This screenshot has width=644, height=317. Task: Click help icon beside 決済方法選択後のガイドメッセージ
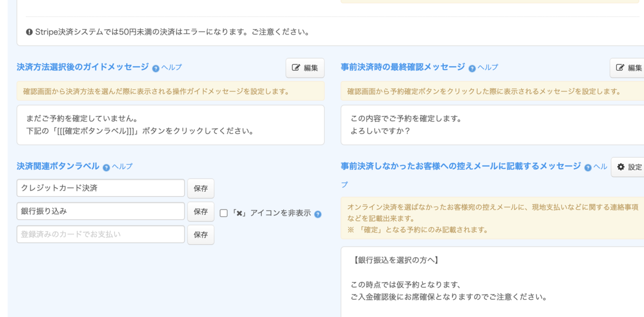(x=156, y=68)
